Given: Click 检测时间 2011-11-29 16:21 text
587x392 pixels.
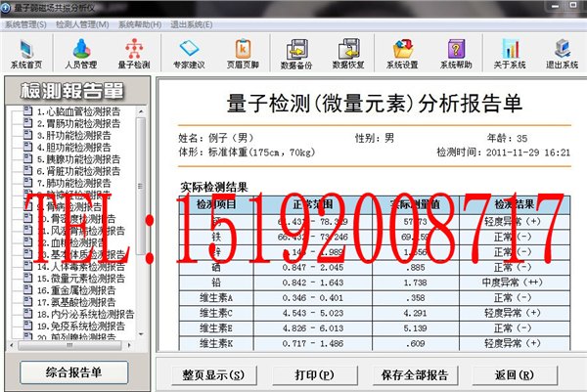Looking at the screenshot, I should tap(504, 152).
